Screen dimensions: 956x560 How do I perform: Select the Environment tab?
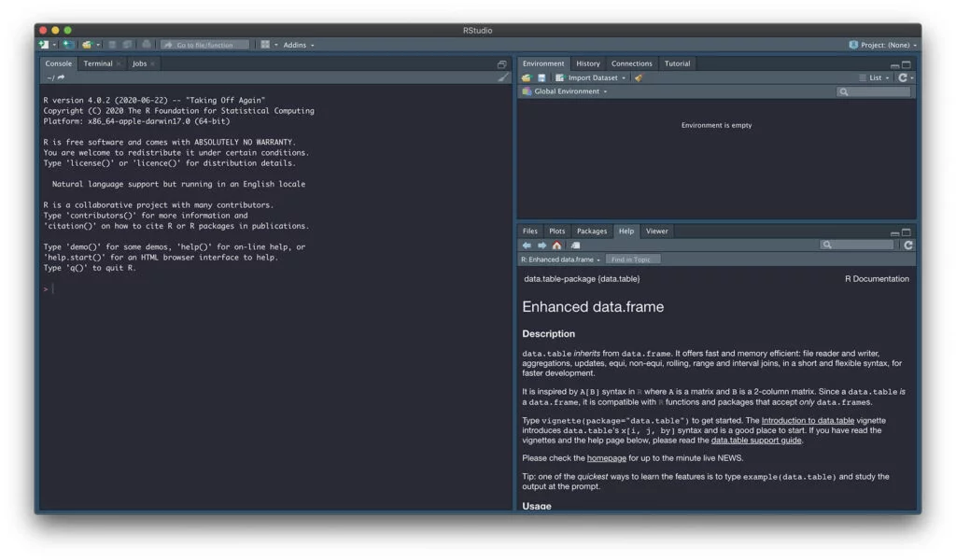(x=543, y=63)
